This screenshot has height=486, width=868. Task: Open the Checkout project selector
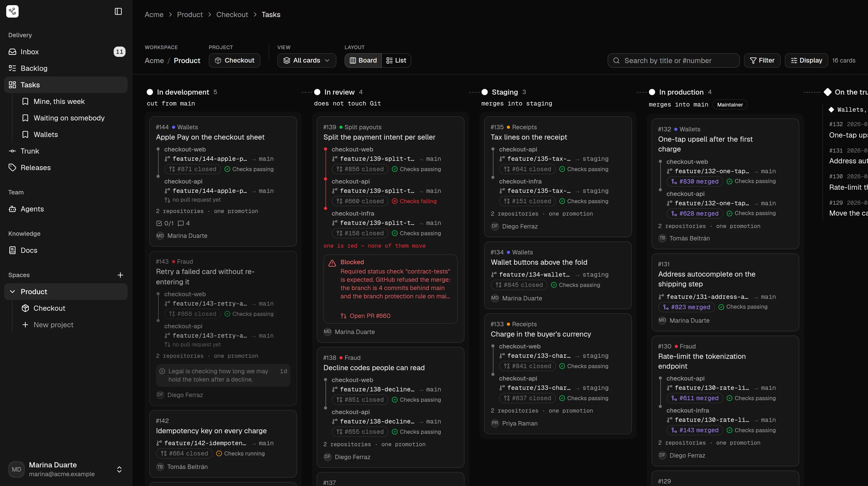tap(235, 60)
